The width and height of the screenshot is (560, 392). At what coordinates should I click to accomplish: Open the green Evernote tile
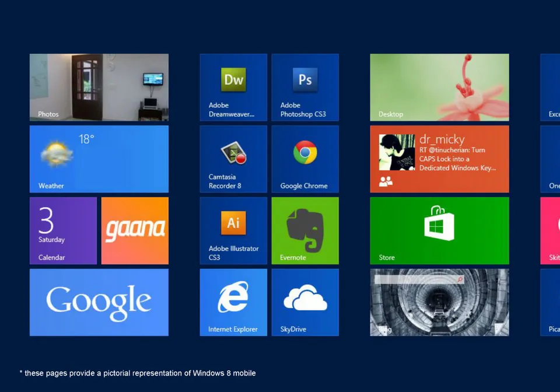point(305,230)
